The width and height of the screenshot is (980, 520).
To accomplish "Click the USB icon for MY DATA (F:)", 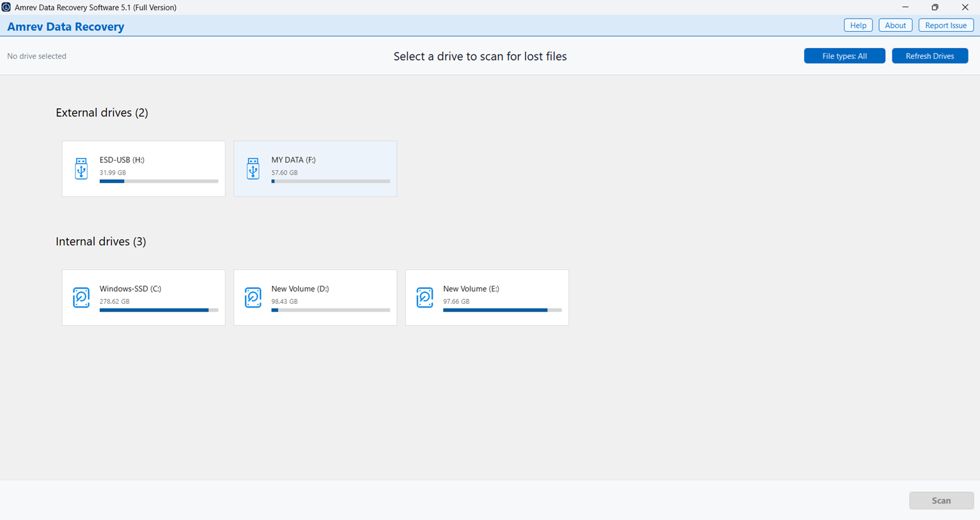I will (253, 169).
